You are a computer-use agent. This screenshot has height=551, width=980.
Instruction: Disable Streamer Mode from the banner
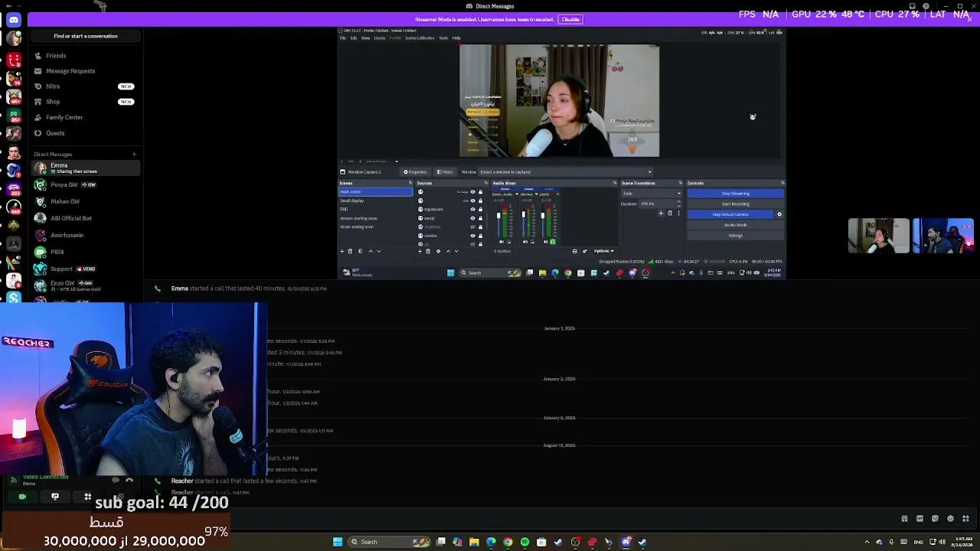(570, 20)
